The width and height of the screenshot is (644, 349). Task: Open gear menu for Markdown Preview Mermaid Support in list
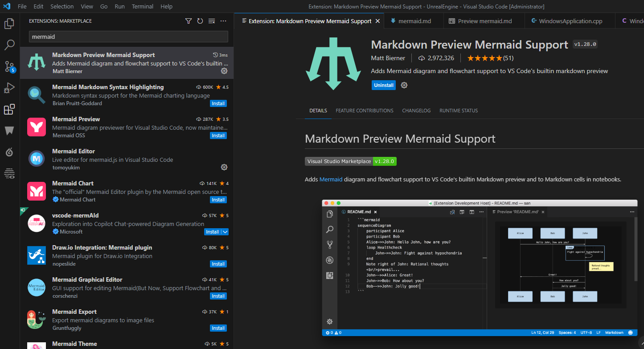(224, 71)
